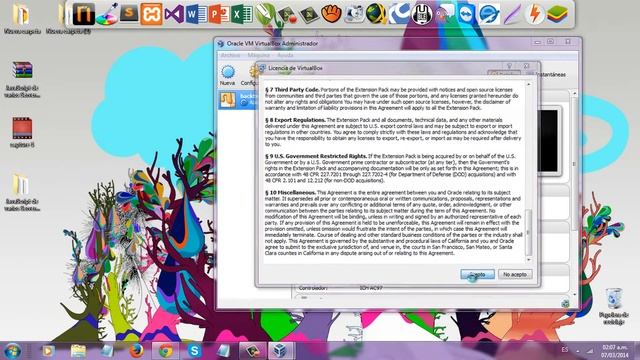Open Sublime Text from the dock

[129, 13]
